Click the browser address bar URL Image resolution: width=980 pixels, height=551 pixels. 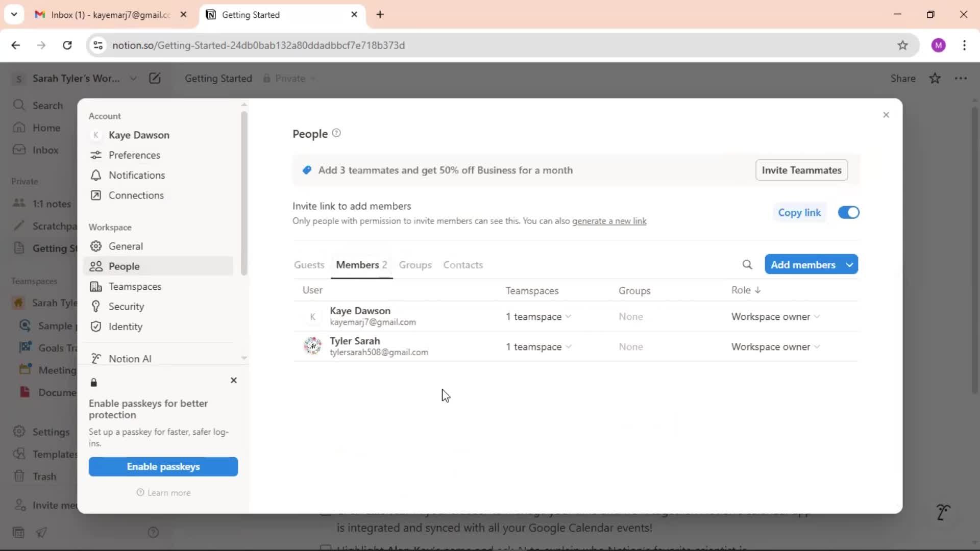(258, 45)
